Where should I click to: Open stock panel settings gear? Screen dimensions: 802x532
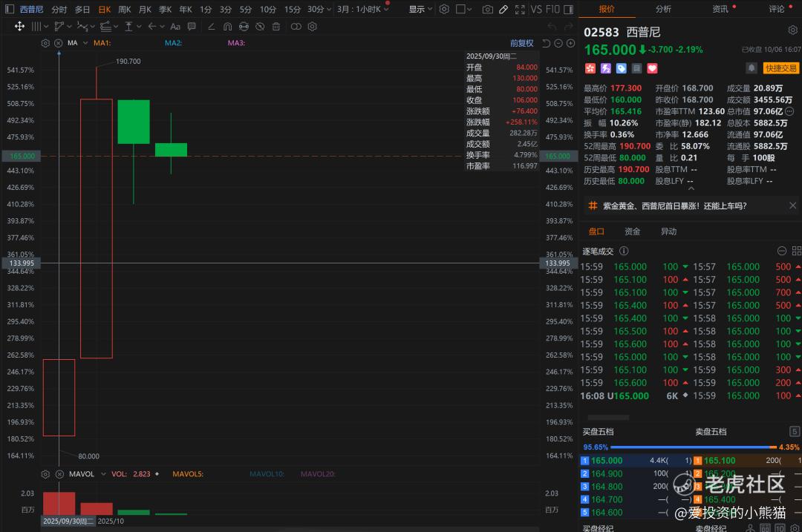point(793,30)
